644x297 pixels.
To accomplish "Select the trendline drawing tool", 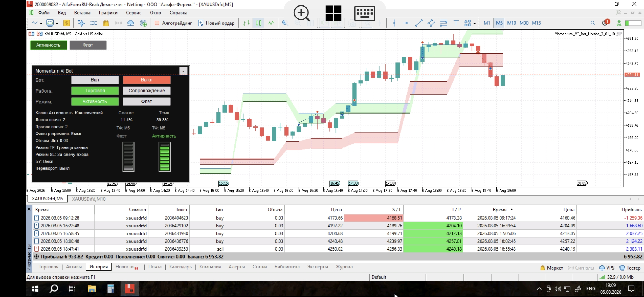I will pos(419,23).
